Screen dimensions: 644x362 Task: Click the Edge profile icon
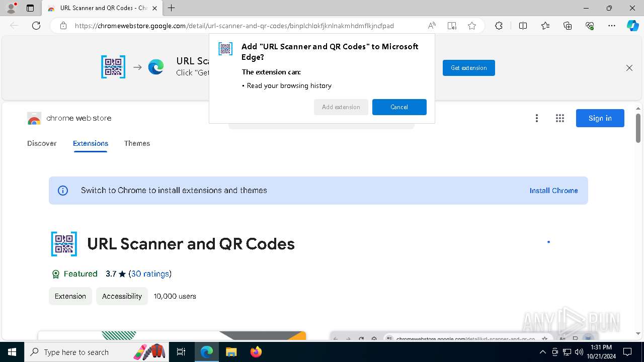coord(11,8)
